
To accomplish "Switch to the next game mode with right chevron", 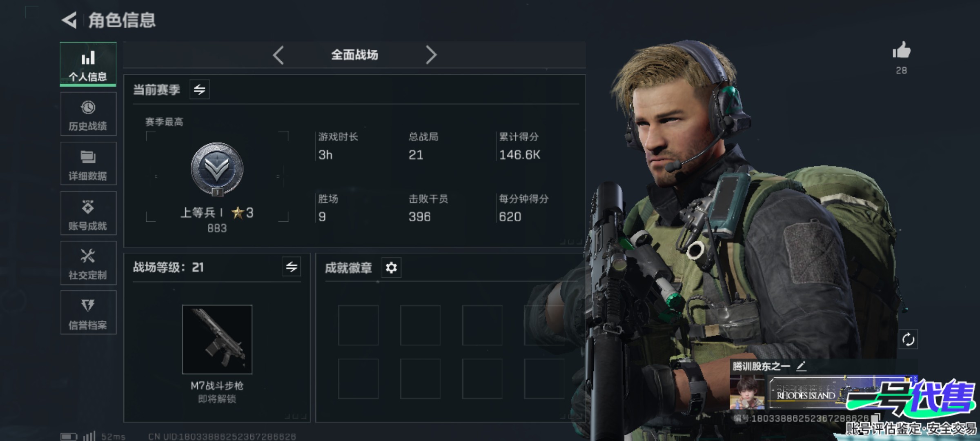I will tap(431, 55).
